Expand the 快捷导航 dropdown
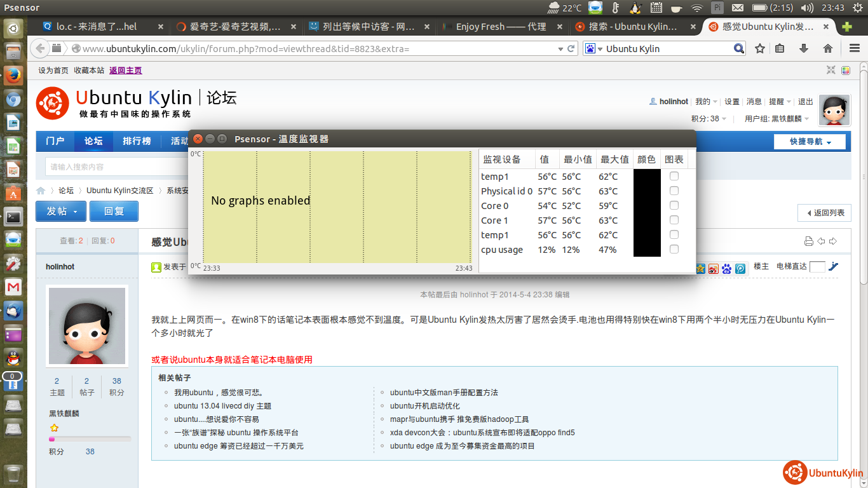 pyautogui.click(x=810, y=141)
